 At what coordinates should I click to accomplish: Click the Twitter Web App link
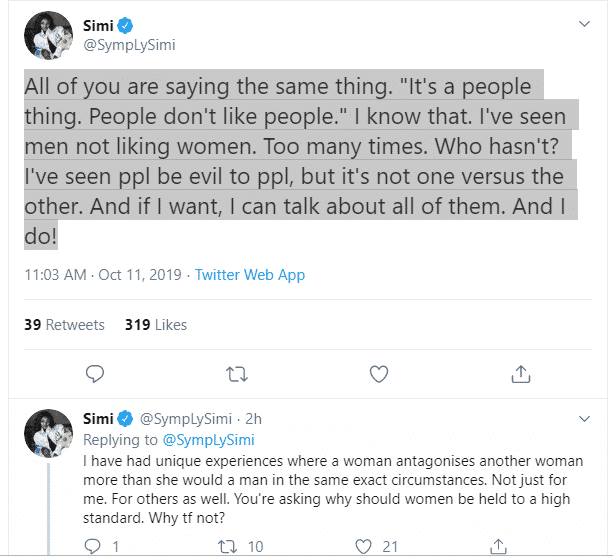tap(250, 274)
